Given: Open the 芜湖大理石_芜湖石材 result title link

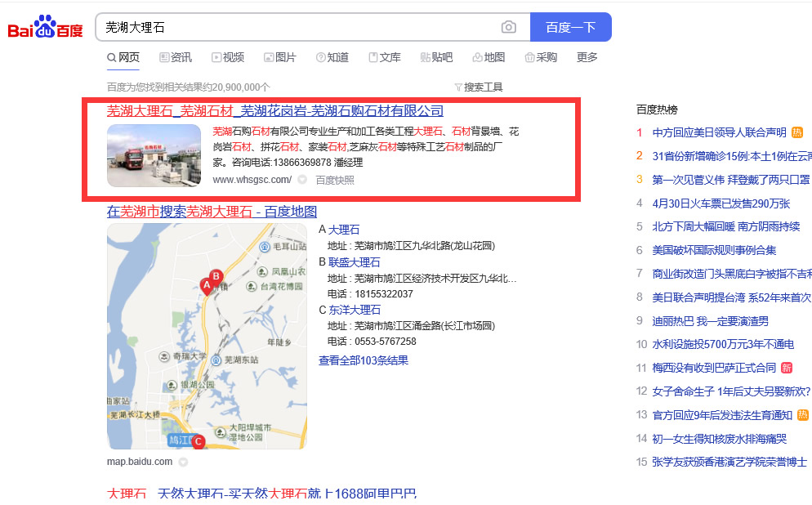Looking at the screenshot, I should click(x=274, y=111).
